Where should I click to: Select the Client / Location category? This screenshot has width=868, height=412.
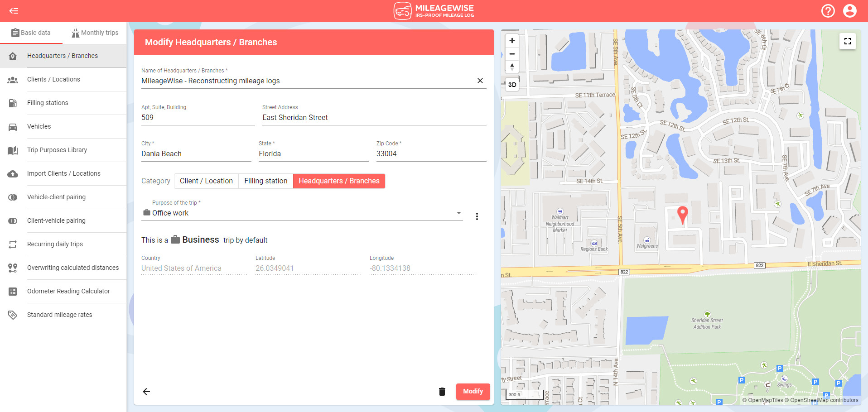pyautogui.click(x=206, y=181)
